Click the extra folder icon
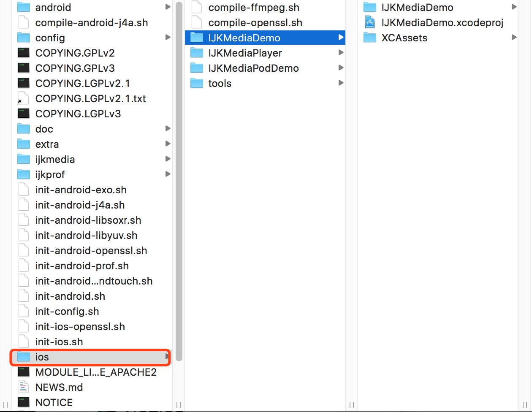Image resolution: width=532 pixels, height=412 pixels. coord(24,144)
